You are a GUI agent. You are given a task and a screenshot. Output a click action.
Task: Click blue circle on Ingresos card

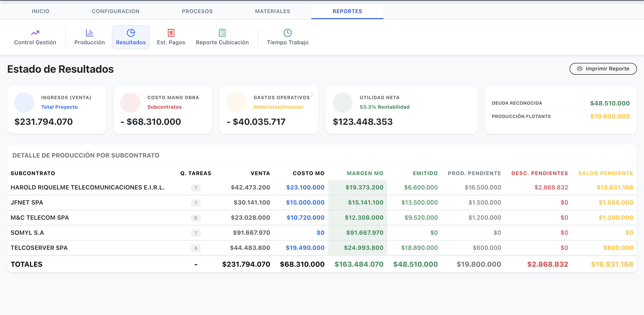[x=24, y=103]
